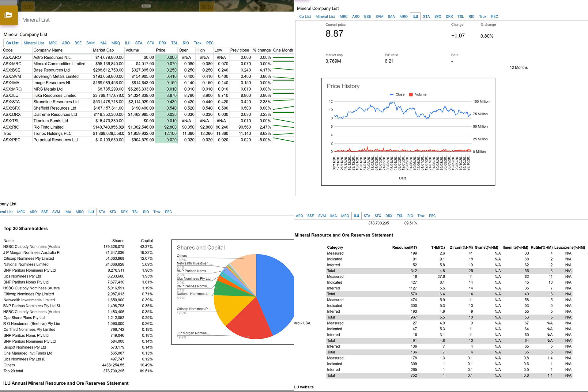Select the ASX:ILU code cell

click(x=11, y=96)
